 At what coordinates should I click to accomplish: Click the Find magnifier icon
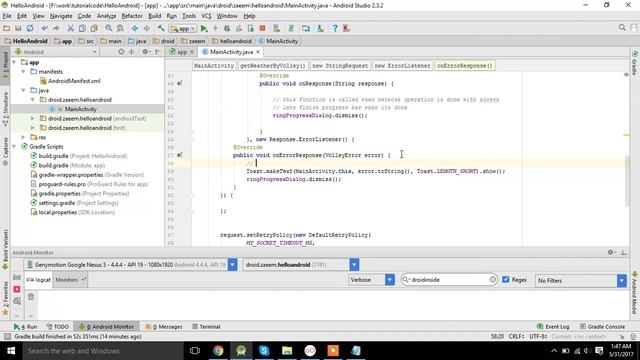point(109,28)
